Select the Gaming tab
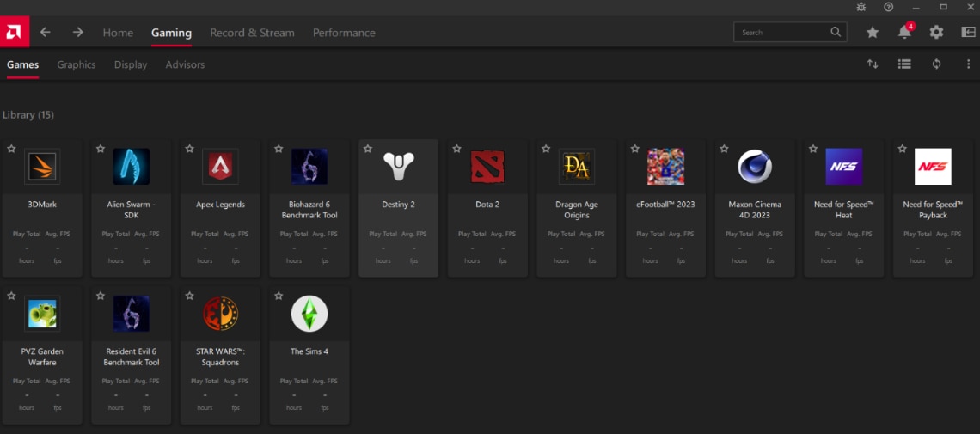The image size is (980, 434). tap(171, 33)
